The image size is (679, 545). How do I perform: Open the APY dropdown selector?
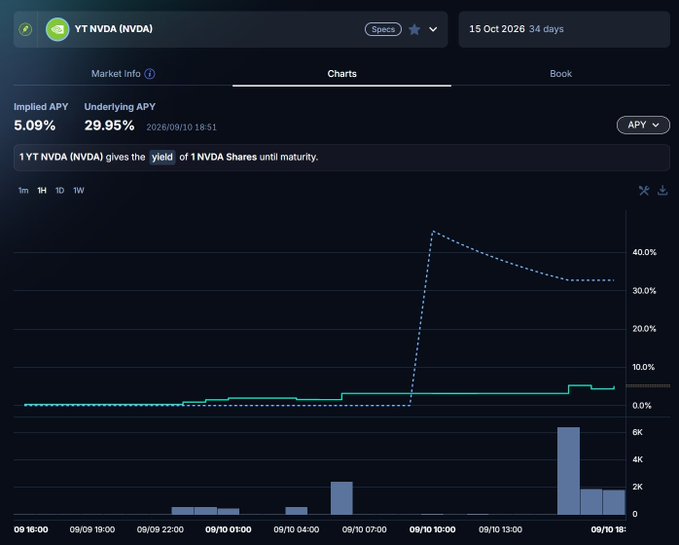tap(643, 125)
